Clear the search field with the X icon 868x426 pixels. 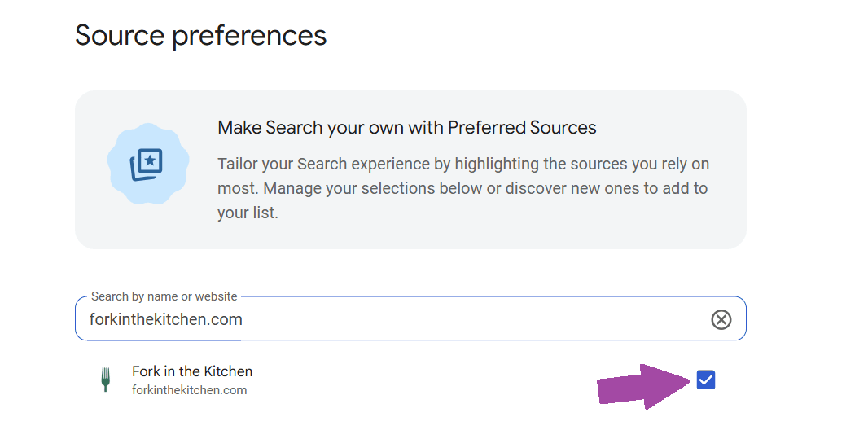click(x=721, y=319)
